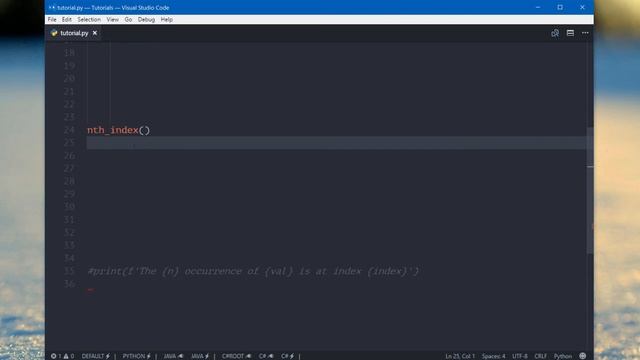Open the editor more actions ellipsis

tap(585, 33)
